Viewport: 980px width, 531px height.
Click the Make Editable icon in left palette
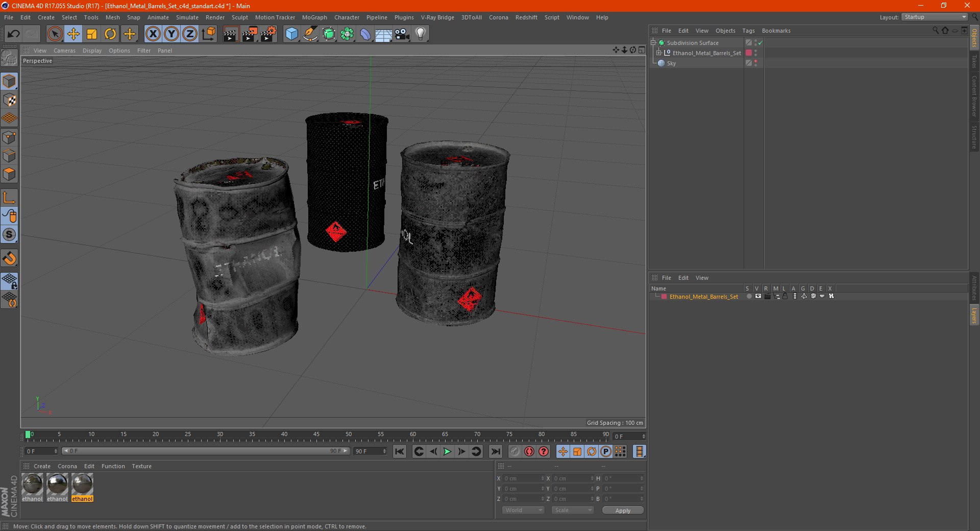[9, 58]
